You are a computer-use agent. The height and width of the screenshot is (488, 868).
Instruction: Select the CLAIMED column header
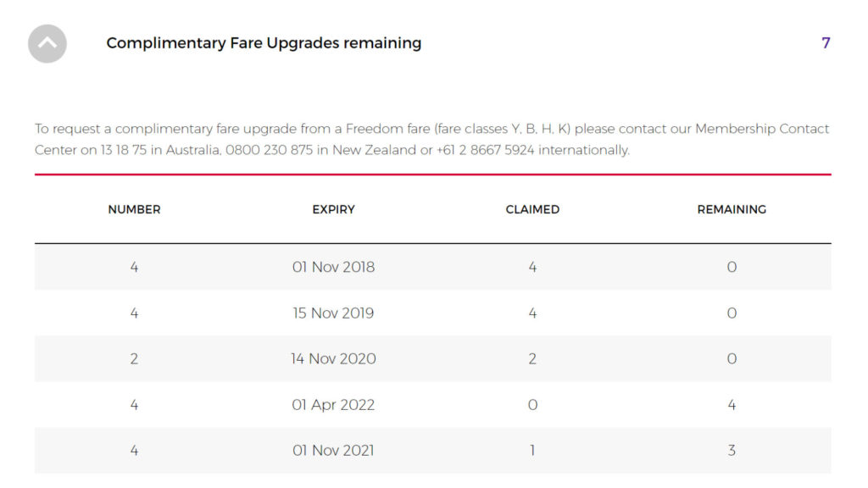point(532,210)
